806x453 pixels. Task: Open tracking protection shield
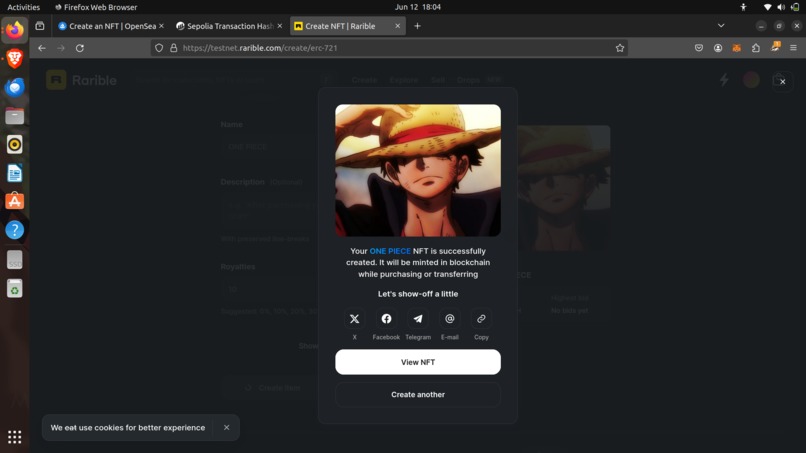pyautogui.click(x=159, y=48)
